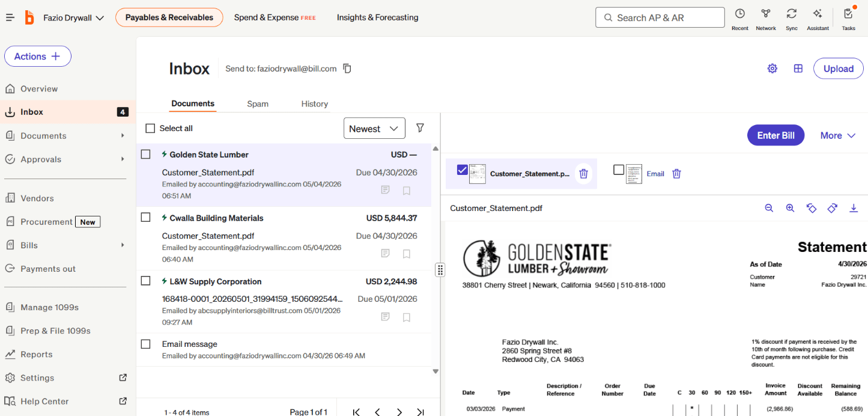
Task: Open the Network icon
Action: click(x=766, y=14)
